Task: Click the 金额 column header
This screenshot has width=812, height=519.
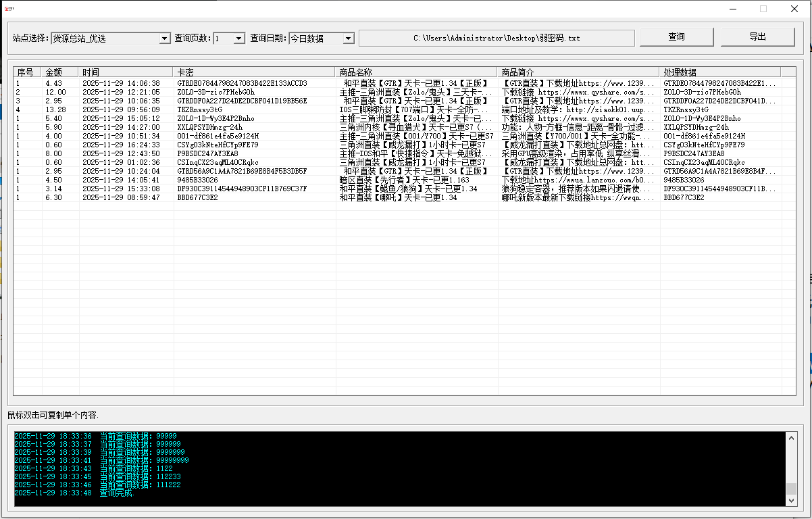Action: (59, 72)
